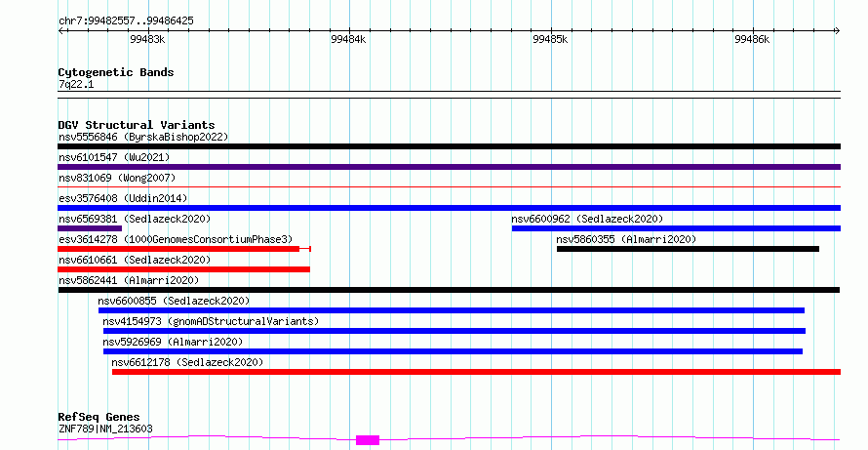
Task: Click the thin red nsv831069 (Wong2007) line
Action: tap(449, 187)
